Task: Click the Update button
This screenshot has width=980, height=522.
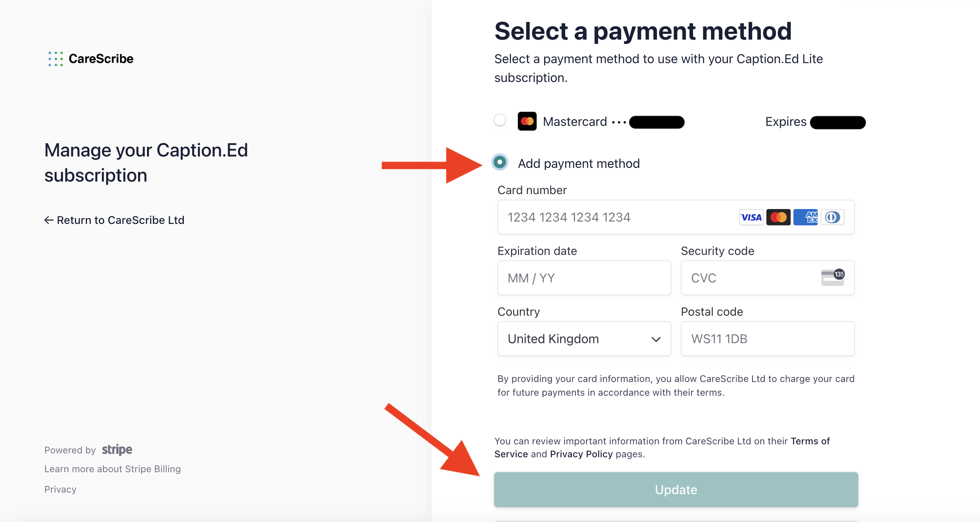Action: click(676, 489)
